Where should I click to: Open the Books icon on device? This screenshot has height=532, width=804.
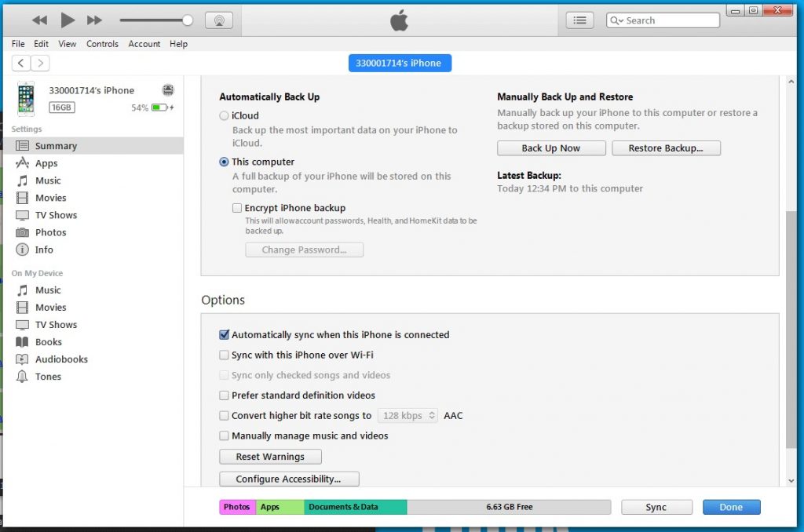pyautogui.click(x=22, y=342)
